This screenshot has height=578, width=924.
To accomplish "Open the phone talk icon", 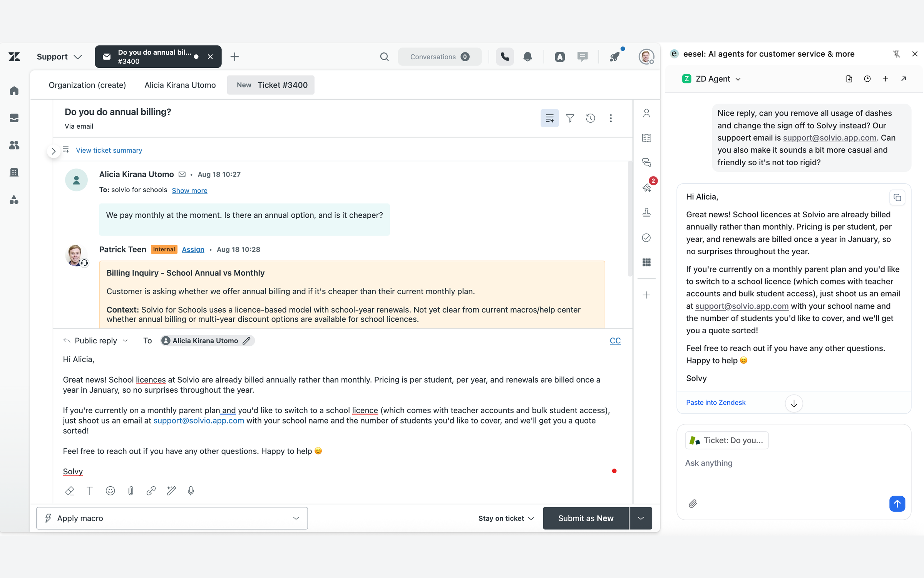I will pos(505,57).
